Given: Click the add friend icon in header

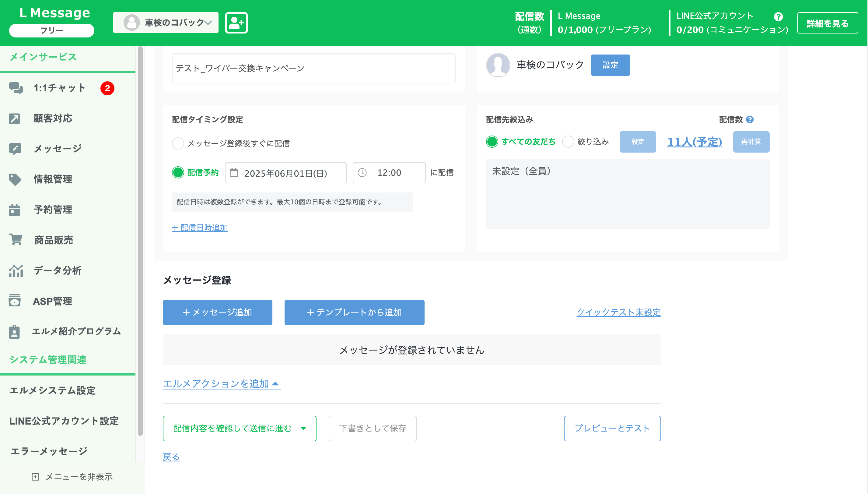Looking at the screenshot, I should [x=236, y=23].
